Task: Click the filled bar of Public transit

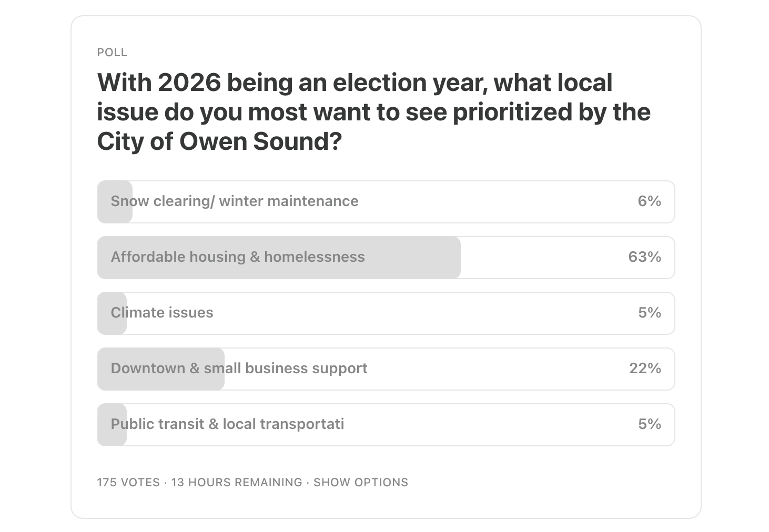Action: click(x=112, y=425)
